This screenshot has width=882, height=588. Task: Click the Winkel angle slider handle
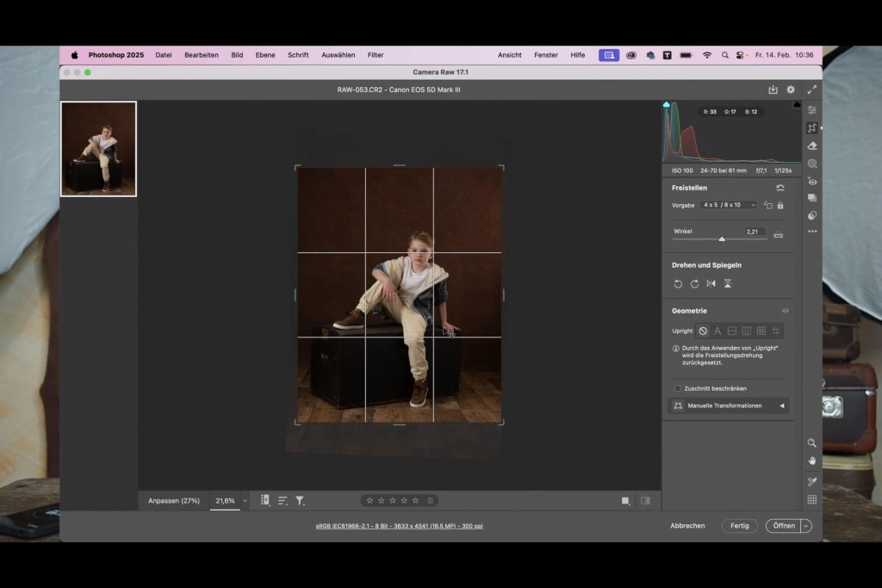(722, 239)
